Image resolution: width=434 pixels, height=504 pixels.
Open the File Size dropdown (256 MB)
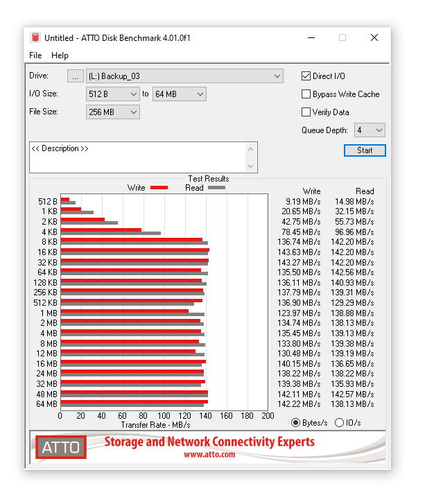tap(113, 112)
